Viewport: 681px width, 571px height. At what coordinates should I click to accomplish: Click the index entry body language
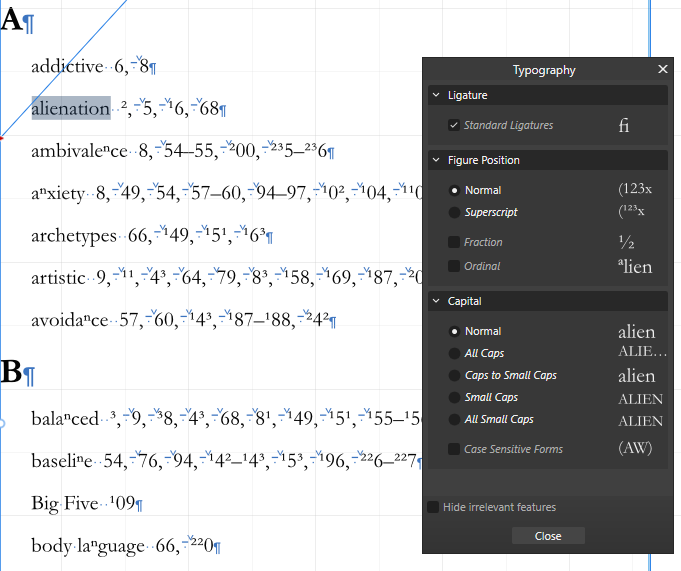[x=88, y=546]
